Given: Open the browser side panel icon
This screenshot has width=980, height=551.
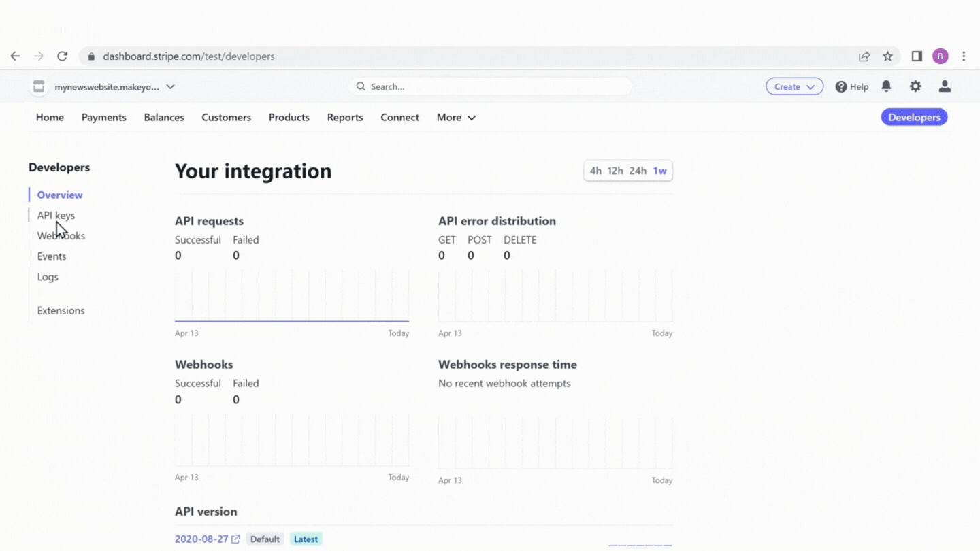Looking at the screenshot, I should pyautogui.click(x=917, y=56).
